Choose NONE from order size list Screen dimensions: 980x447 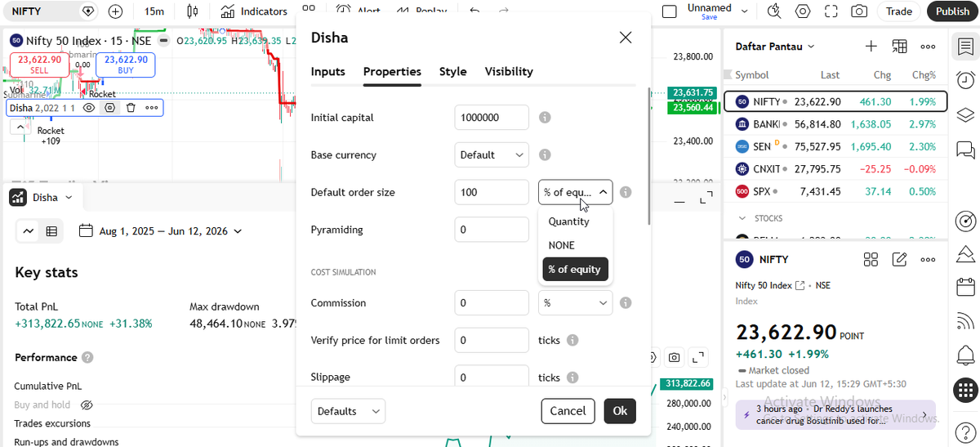[575, 245]
